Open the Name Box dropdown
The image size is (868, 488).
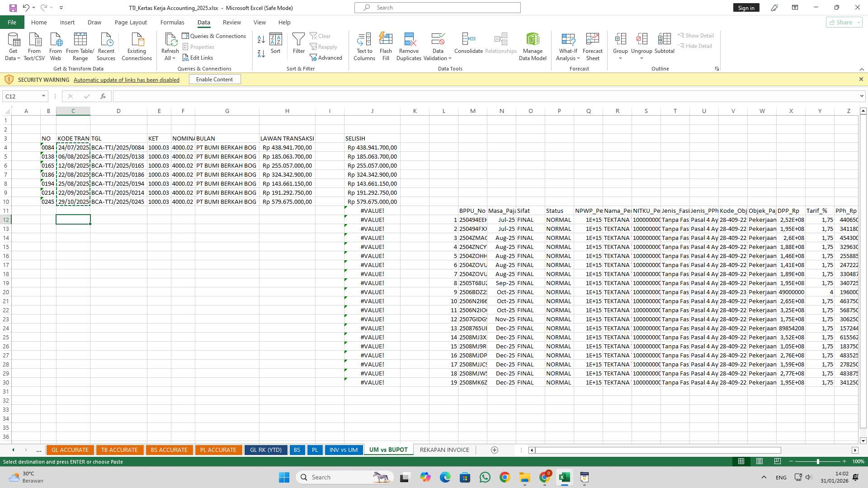pyautogui.click(x=43, y=96)
